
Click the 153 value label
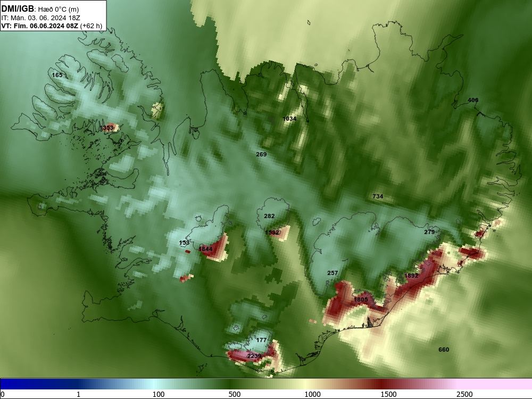pyautogui.click(x=184, y=243)
